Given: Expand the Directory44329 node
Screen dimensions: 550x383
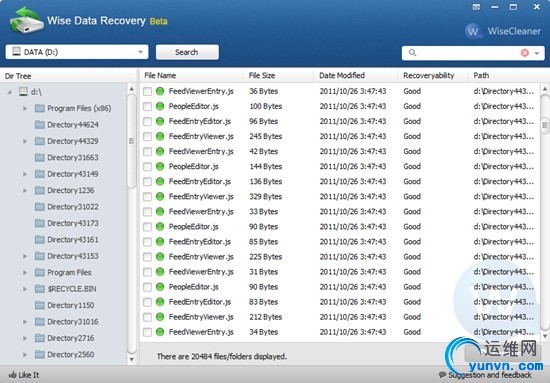Looking at the screenshot, I should (x=25, y=141).
